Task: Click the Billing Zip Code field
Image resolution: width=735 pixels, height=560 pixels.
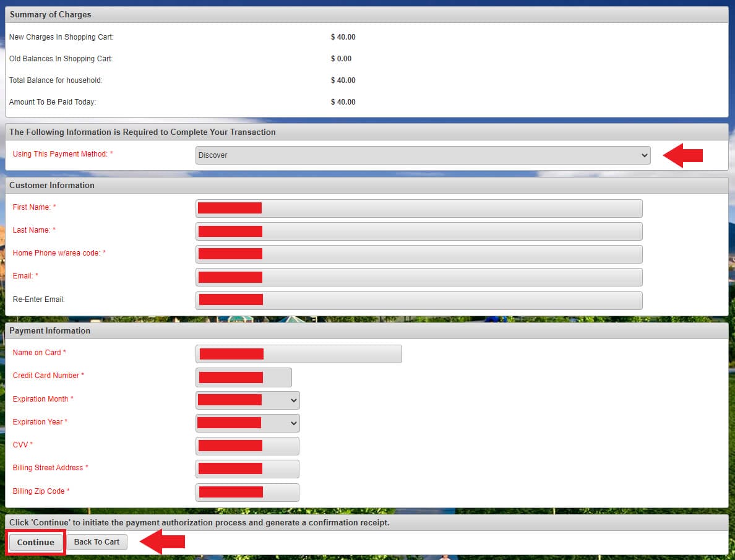Action: click(247, 493)
